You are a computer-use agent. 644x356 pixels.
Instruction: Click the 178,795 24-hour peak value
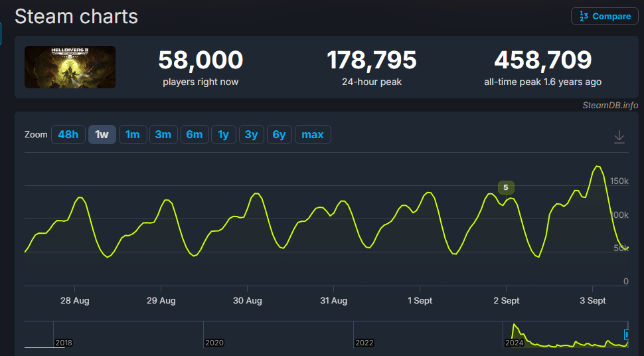(372, 60)
